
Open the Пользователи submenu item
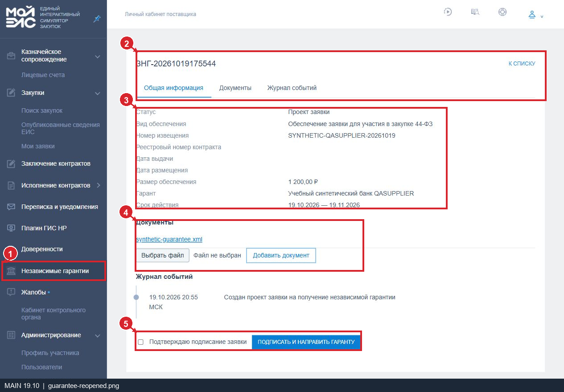click(42, 367)
